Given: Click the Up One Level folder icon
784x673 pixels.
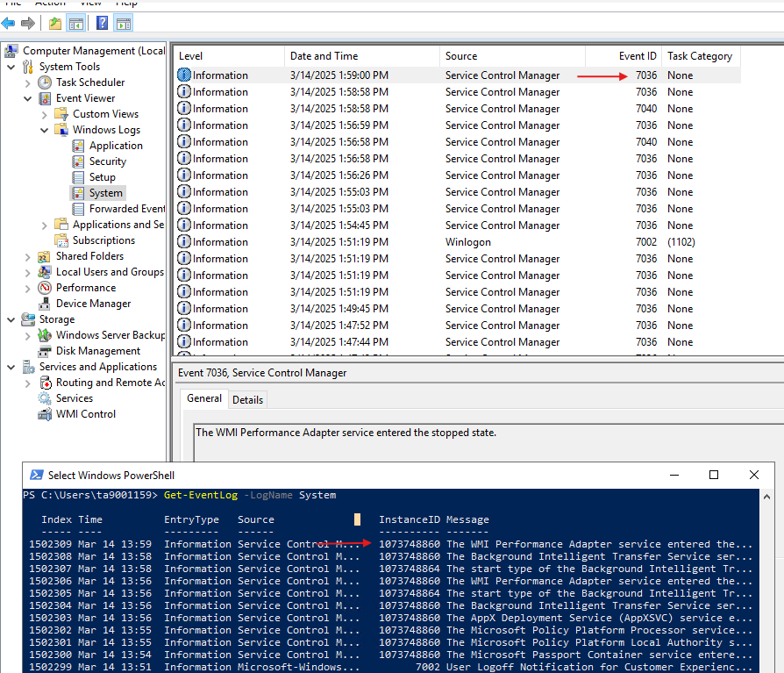Looking at the screenshot, I should [x=55, y=23].
